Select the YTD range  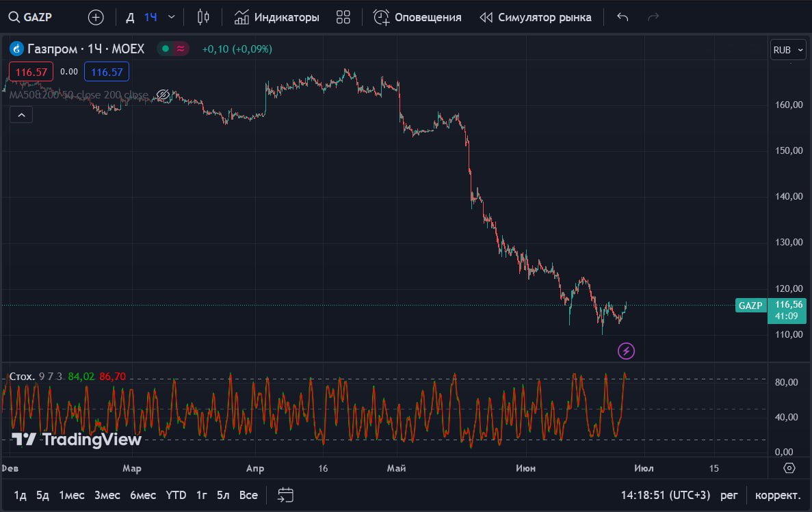click(x=176, y=496)
